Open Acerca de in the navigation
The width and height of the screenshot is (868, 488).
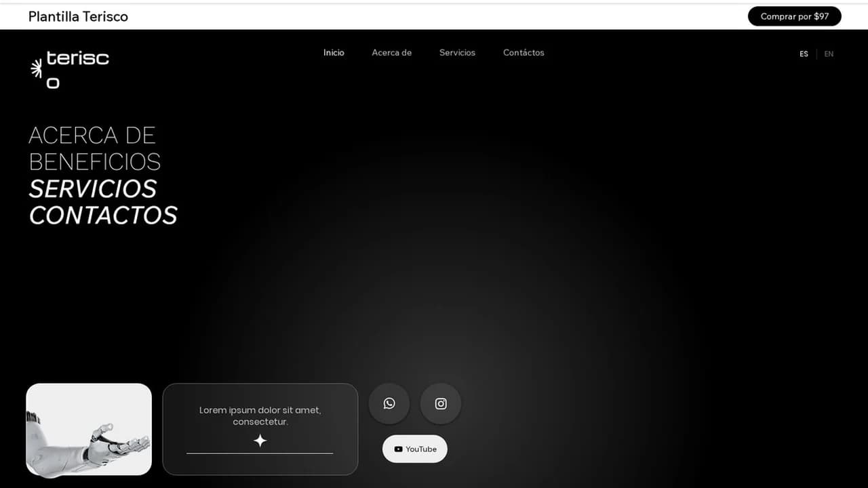pos(392,53)
